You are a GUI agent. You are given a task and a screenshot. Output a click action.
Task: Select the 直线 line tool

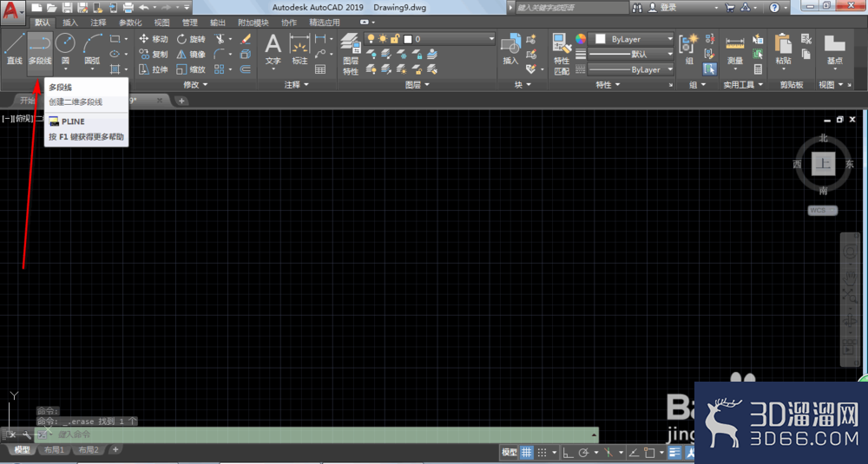[15, 49]
